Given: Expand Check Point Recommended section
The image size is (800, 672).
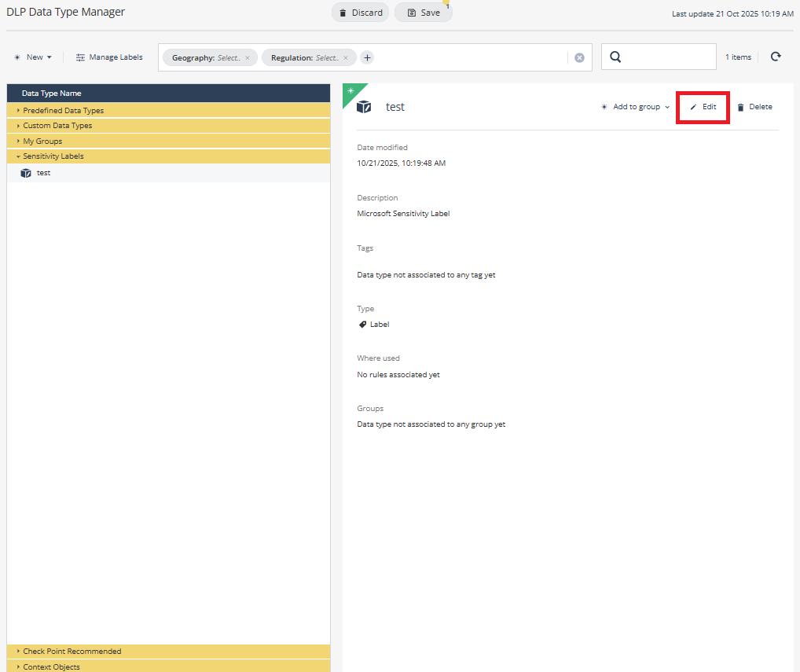Looking at the screenshot, I should [72, 652].
